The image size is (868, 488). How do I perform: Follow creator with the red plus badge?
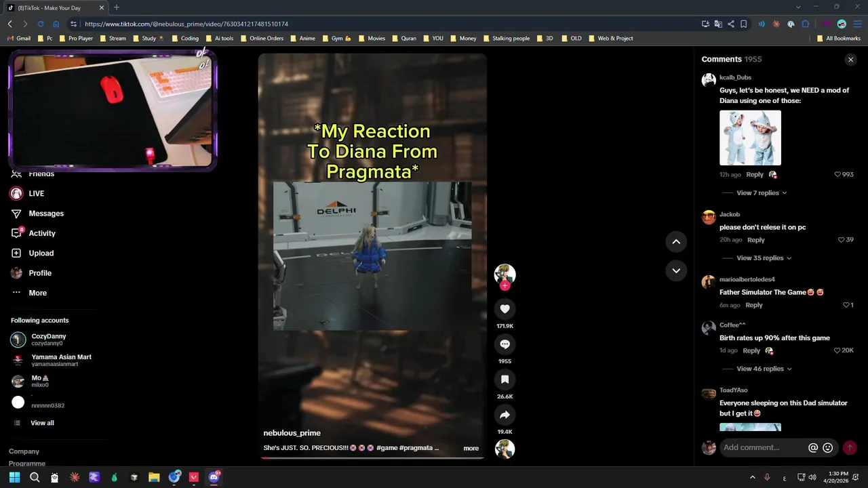pyautogui.click(x=505, y=286)
